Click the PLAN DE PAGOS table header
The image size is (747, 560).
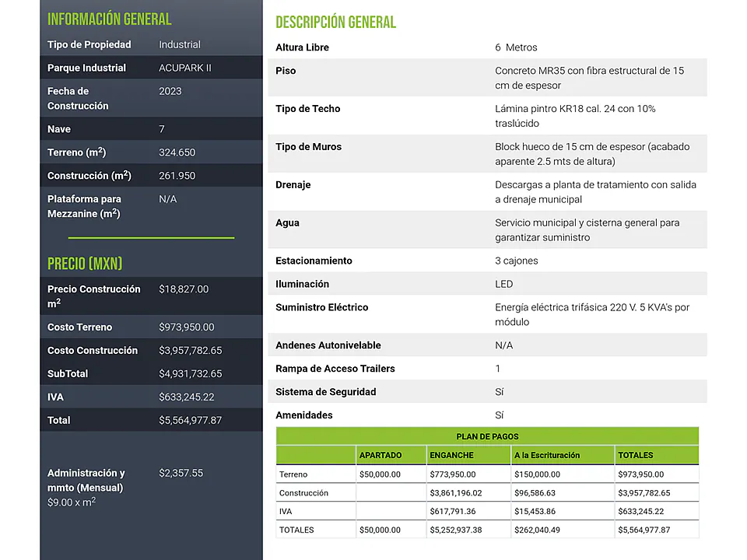487,436
